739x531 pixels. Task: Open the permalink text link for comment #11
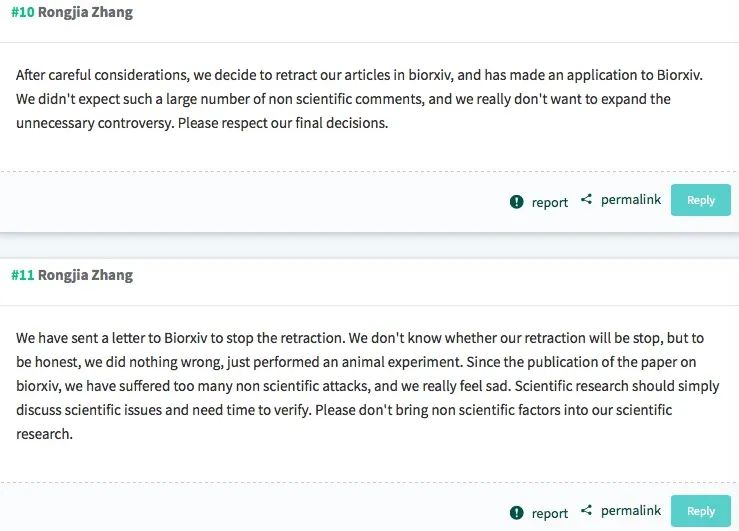pyautogui.click(x=630, y=511)
